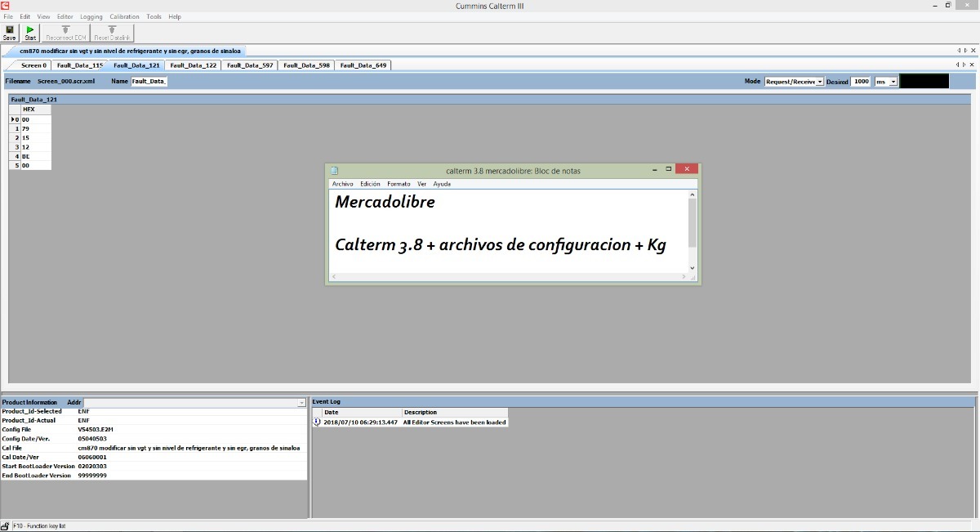The width and height of the screenshot is (980, 532).
Task: Open the Edit menu in Calterm
Action: tap(25, 16)
